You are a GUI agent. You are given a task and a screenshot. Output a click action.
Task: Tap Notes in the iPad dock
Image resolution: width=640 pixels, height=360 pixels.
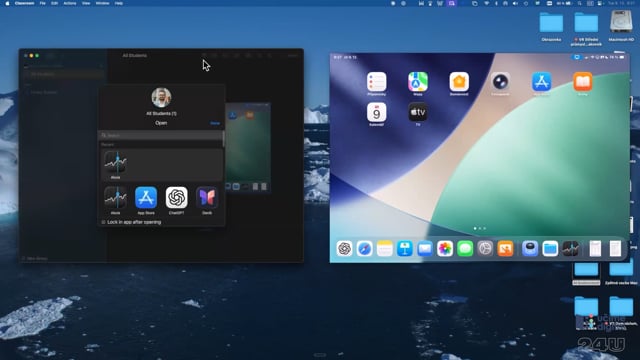(x=384, y=249)
